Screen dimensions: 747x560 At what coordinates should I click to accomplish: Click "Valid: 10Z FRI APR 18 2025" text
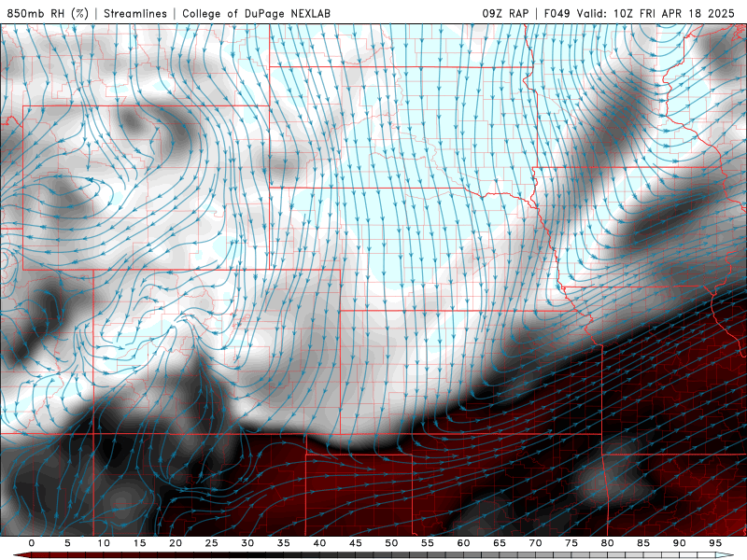(x=655, y=13)
